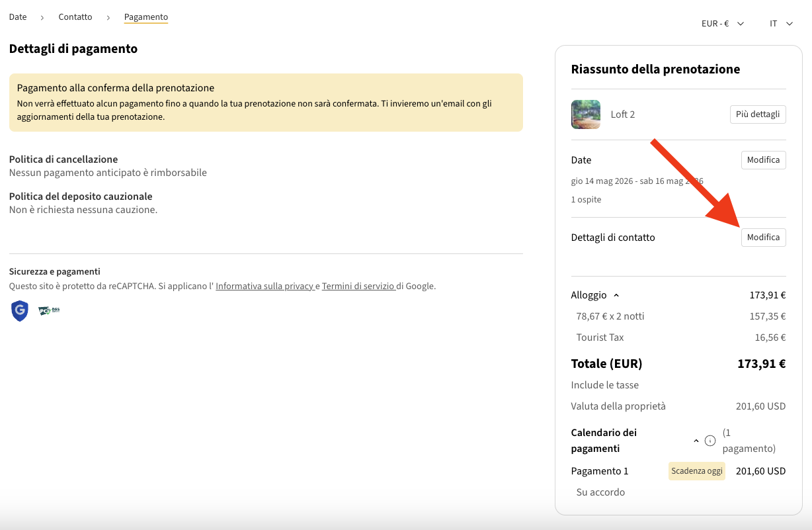Go back to the Date step
Viewport: 812px width, 530px height.
tap(18, 17)
